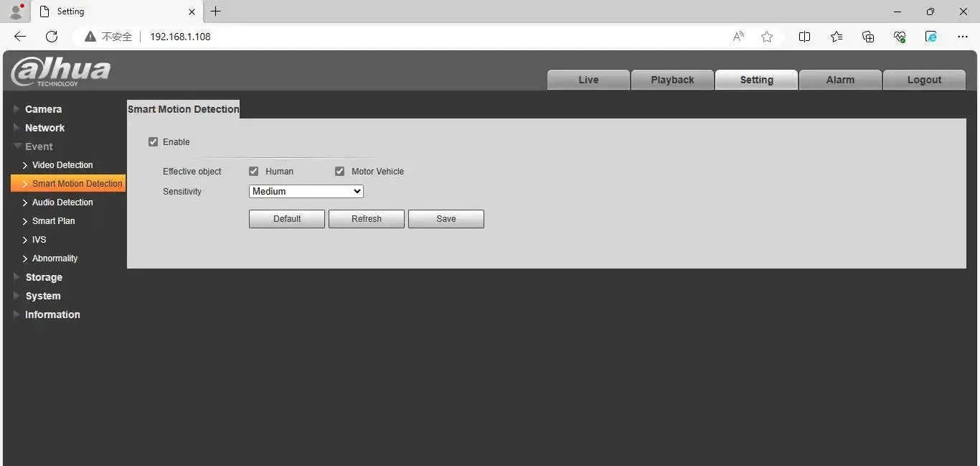Click the browser back arrow
The width and height of the screenshot is (980, 466).
click(x=20, y=37)
